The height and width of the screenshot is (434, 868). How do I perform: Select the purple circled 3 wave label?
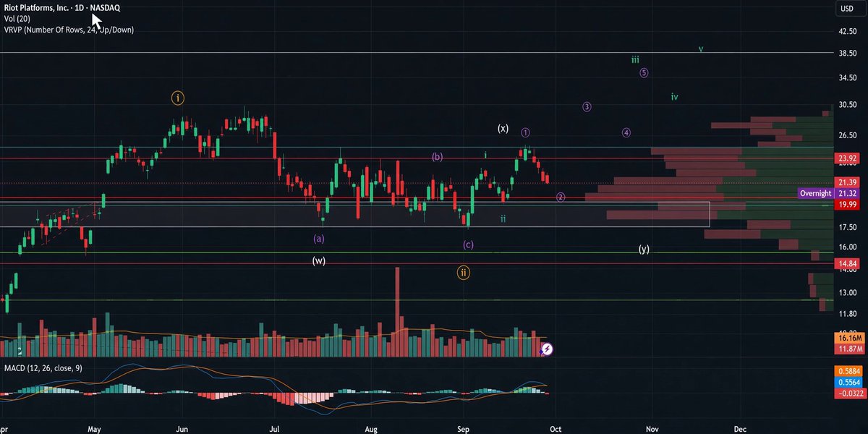[x=587, y=106]
